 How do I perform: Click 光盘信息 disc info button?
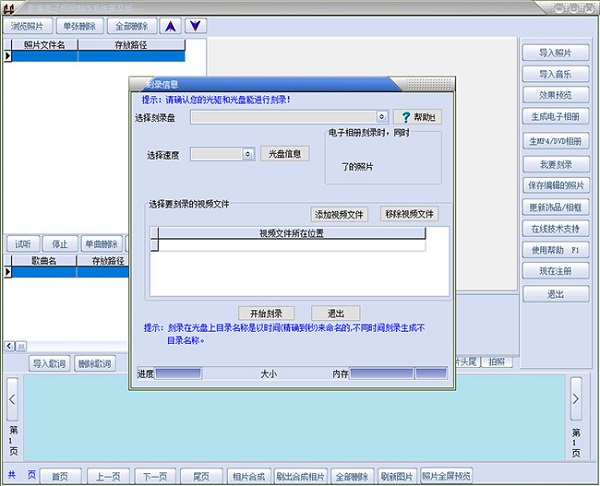click(x=285, y=154)
